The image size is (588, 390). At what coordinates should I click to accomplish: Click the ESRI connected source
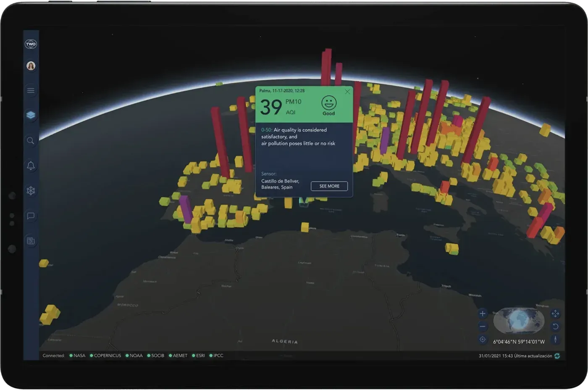199,356
